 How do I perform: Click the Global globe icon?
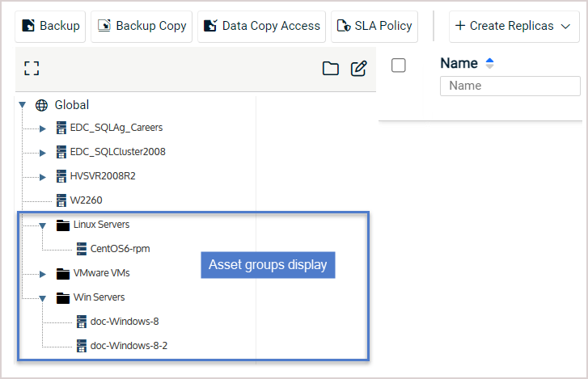(41, 105)
